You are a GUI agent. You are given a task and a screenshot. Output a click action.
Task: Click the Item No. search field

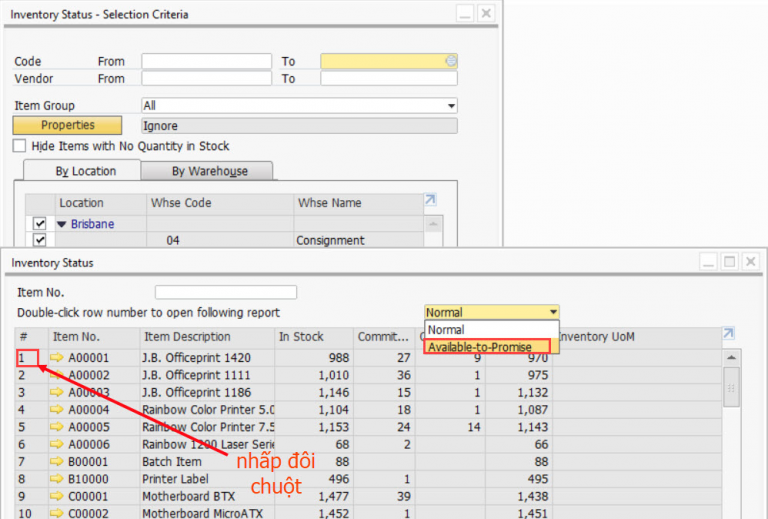226,292
